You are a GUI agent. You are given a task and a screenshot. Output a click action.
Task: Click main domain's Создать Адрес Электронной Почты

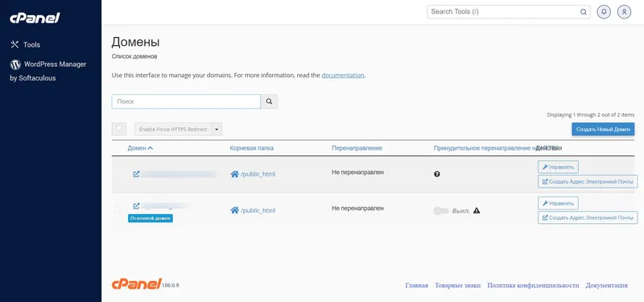click(588, 217)
